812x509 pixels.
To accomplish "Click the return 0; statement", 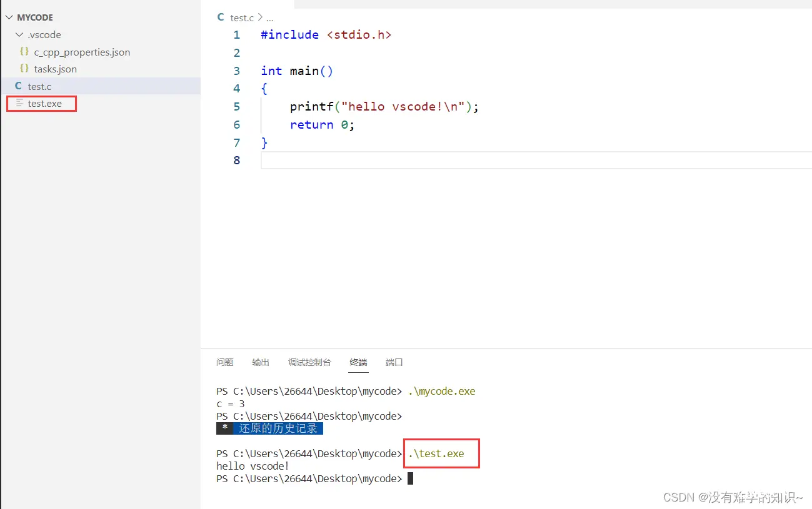I will (322, 125).
